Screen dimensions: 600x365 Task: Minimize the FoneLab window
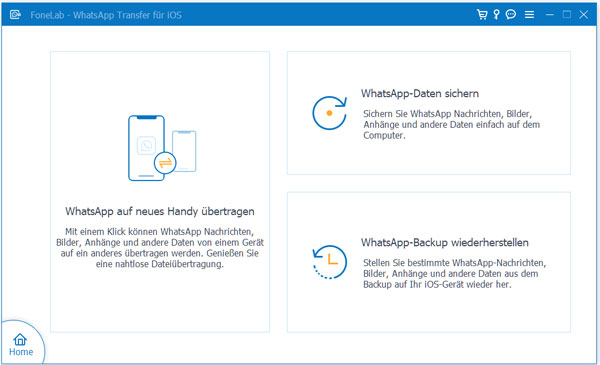coord(550,15)
